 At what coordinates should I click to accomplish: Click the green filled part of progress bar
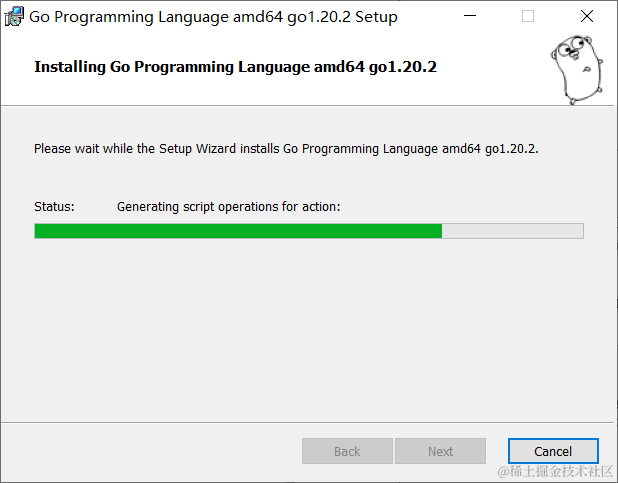pyautogui.click(x=238, y=231)
